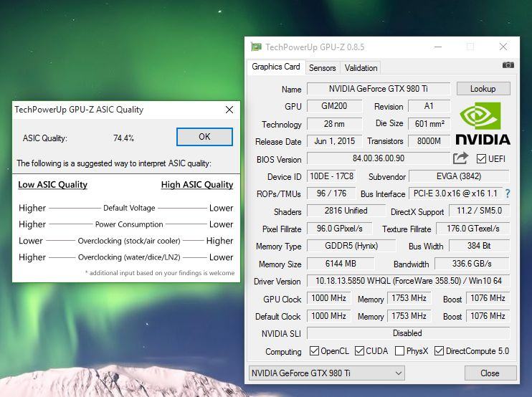Click the Close button in GPU-Z
The width and height of the screenshot is (532, 397).
(x=490, y=373)
